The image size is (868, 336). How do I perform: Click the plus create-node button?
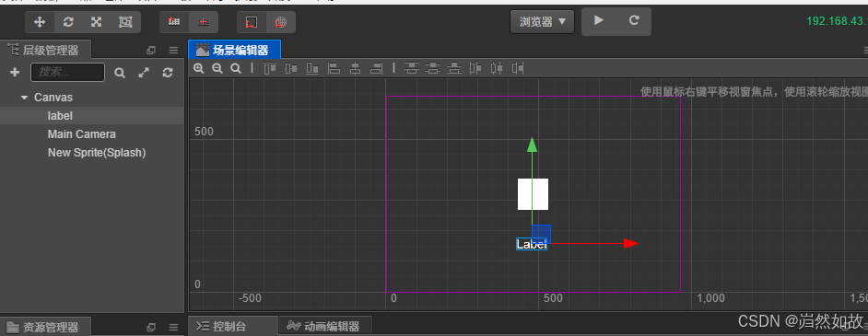point(15,73)
